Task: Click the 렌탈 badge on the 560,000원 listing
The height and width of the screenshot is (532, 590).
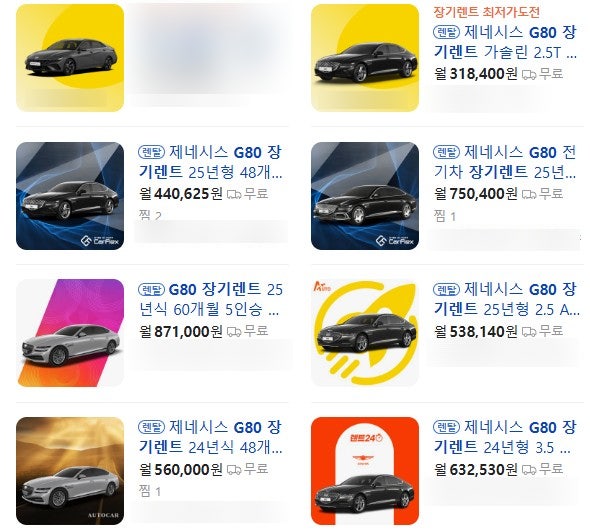Action: (x=152, y=427)
